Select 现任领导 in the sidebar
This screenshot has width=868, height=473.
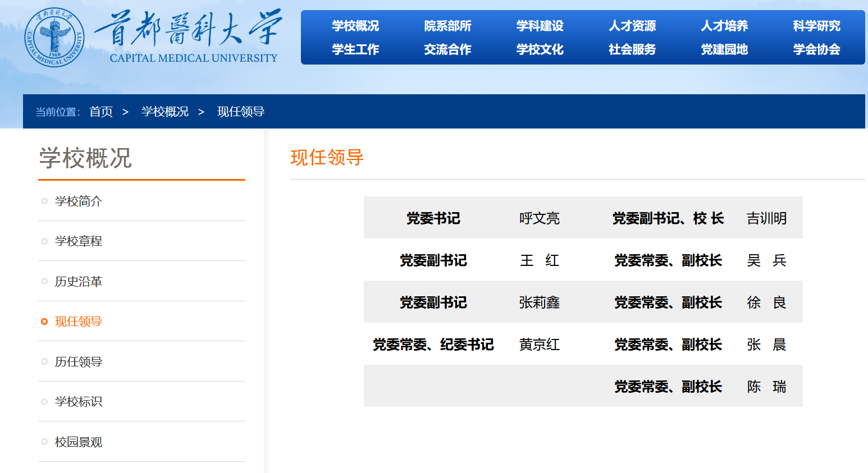tap(79, 322)
